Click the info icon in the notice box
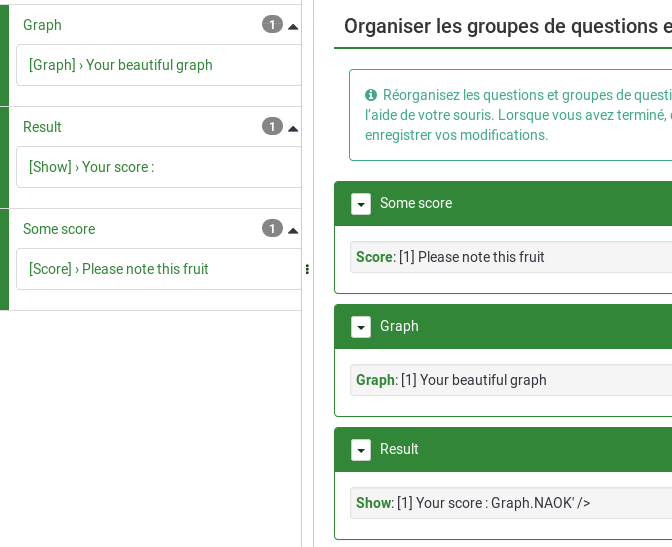Screen dimensions: 672x547 pyautogui.click(x=371, y=95)
